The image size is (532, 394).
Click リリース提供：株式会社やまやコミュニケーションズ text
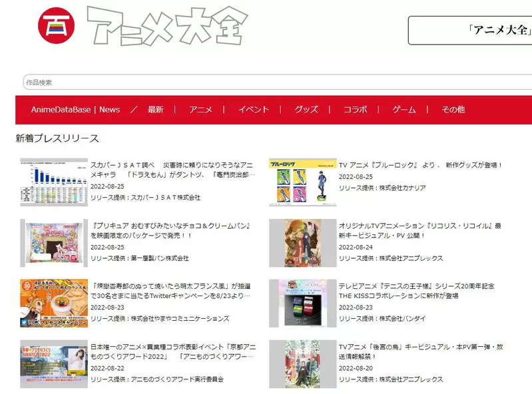(x=160, y=319)
